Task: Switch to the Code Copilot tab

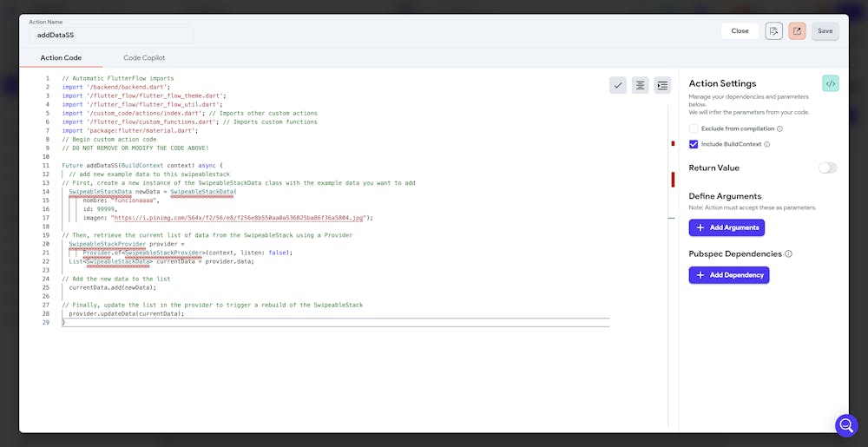Action: [144, 58]
